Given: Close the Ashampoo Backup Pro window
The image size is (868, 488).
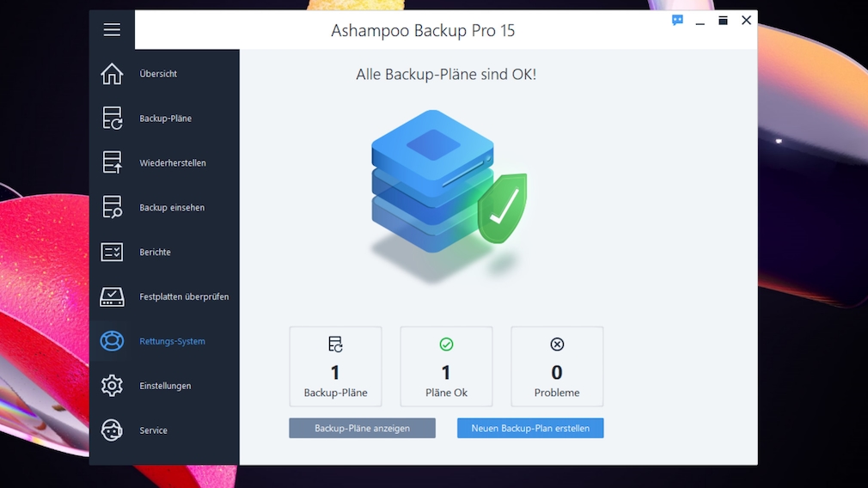Looking at the screenshot, I should click(746, 21).
